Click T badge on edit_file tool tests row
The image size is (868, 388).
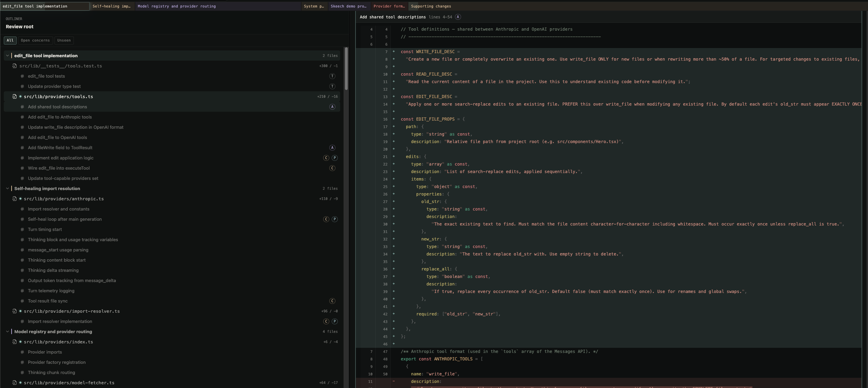tap(332, 76)
